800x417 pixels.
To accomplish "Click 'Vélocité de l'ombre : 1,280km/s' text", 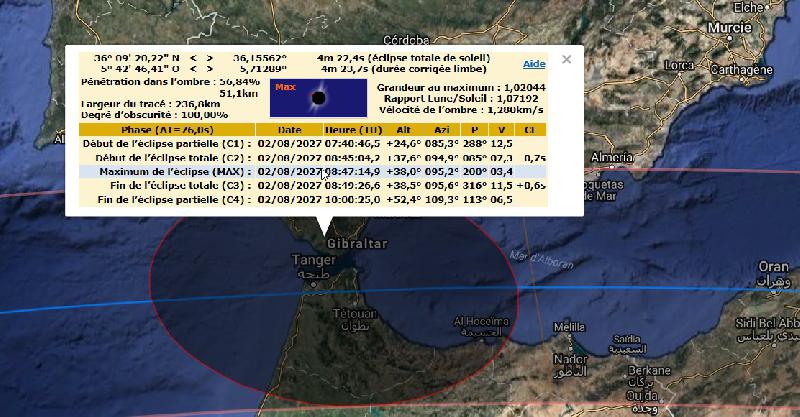I will 461,110.
